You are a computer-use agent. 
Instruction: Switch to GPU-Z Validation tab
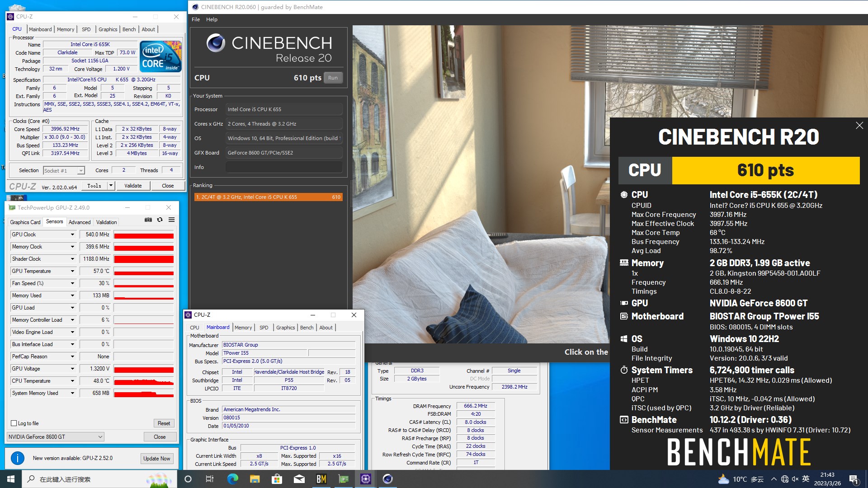click(106, 222)
